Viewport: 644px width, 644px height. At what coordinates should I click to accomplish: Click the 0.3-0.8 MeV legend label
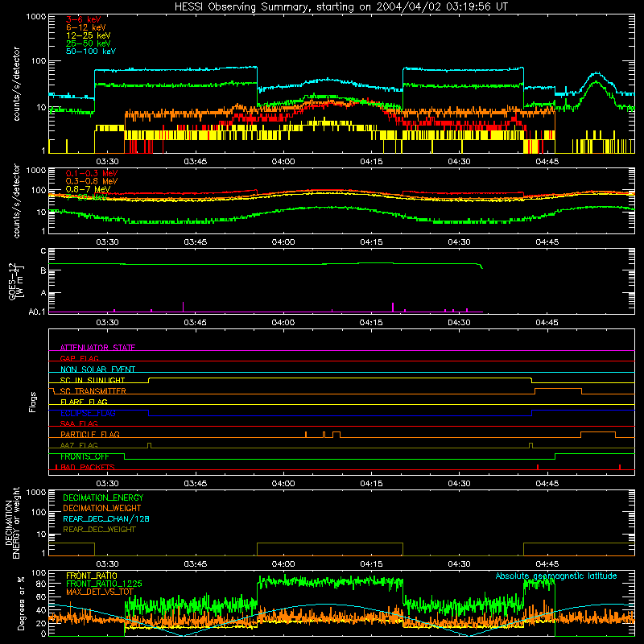(x=92, y=181)
